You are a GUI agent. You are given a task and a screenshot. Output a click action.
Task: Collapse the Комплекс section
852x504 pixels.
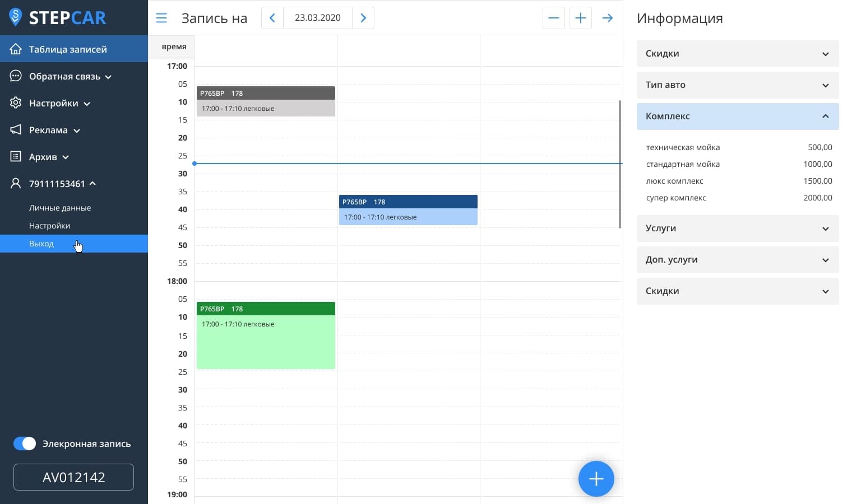coord(737,116)
